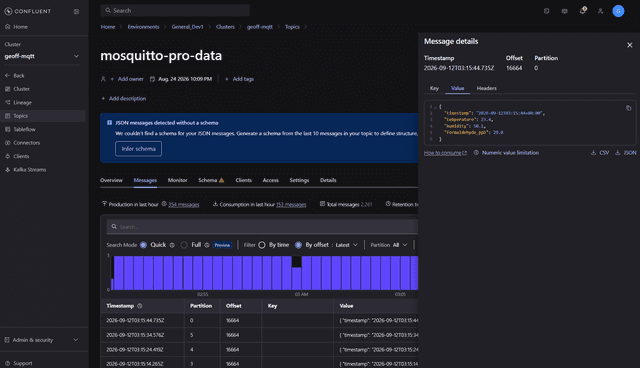Open the 354 messages production link
This screenshot has height=368, width=640.
click(x=184, y=204)
